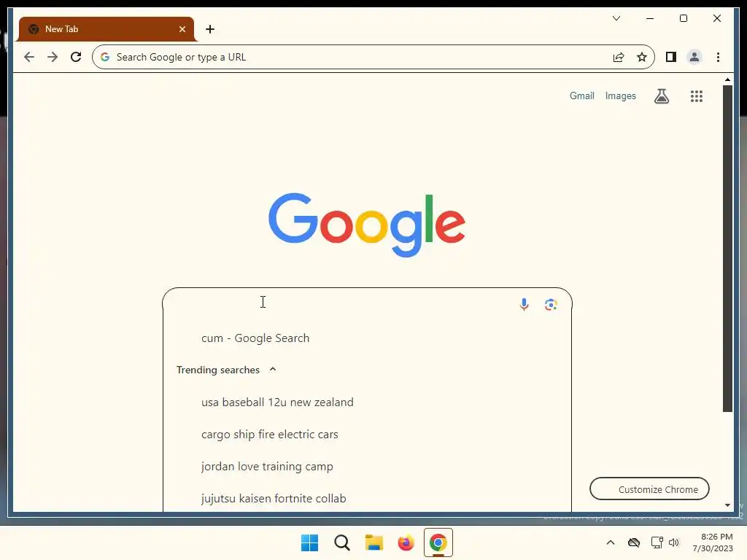Launch Firefox from the taskbar
The width and height of the screenshot is (747, 560).
pos(406,542)
